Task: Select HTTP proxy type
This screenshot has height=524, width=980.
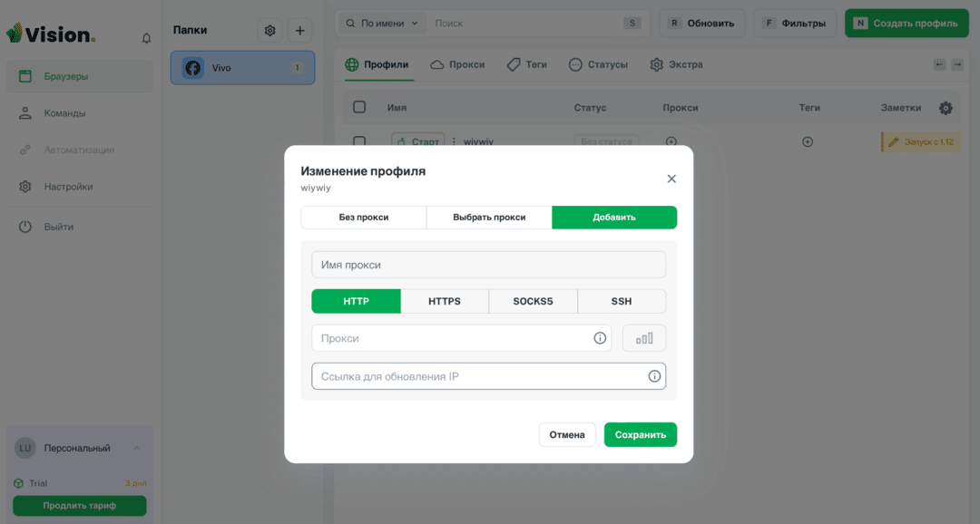Action: [357, 301]
